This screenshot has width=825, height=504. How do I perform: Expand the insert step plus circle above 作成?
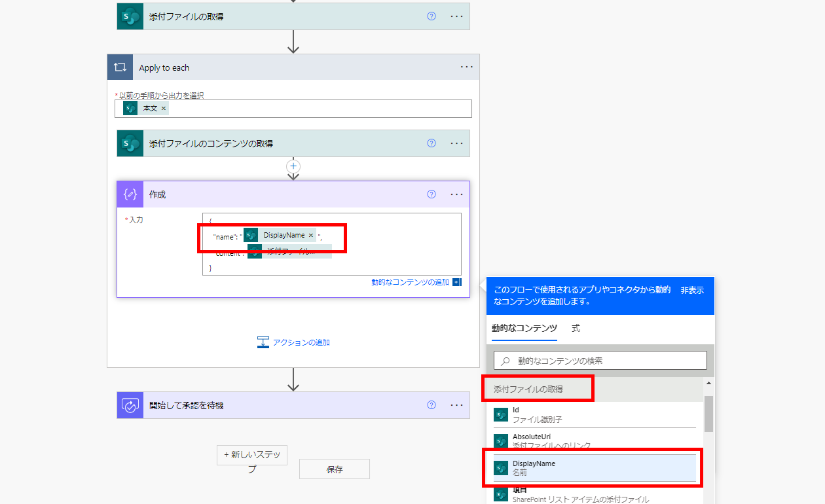[293, 166]
